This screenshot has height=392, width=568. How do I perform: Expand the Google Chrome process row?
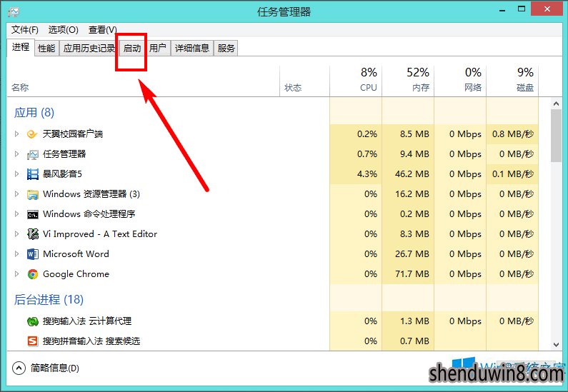coord(16,273)
